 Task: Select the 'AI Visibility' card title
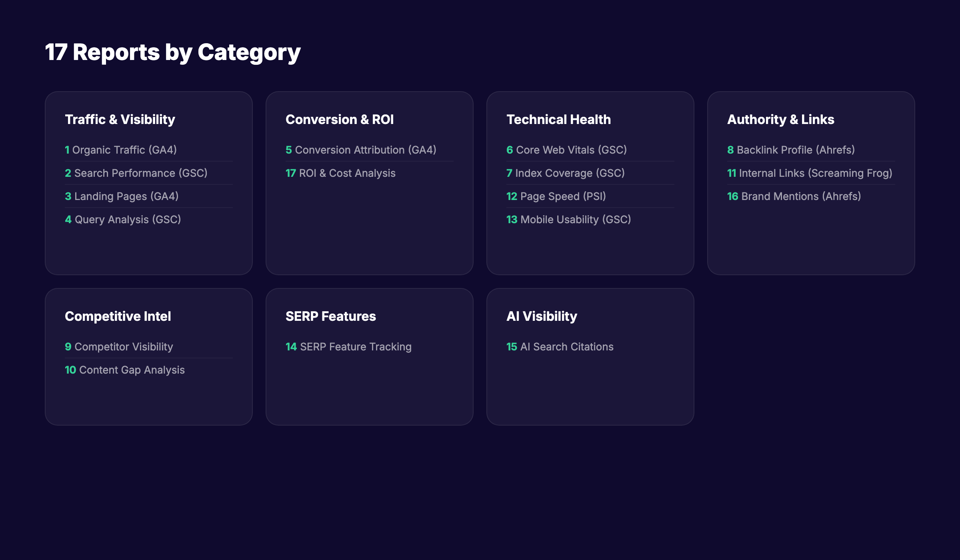tap(542, 316)
